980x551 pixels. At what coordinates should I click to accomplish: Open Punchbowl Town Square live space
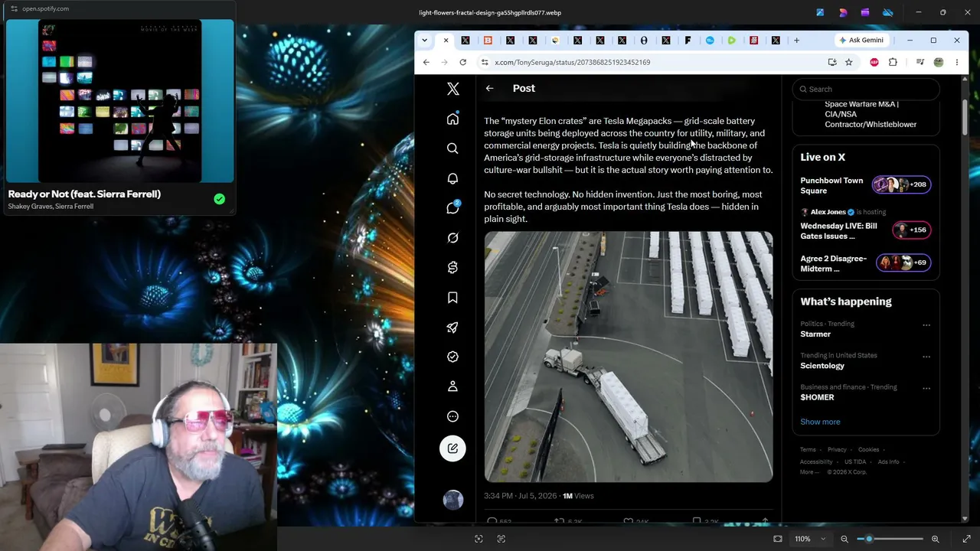click(866, 185)
